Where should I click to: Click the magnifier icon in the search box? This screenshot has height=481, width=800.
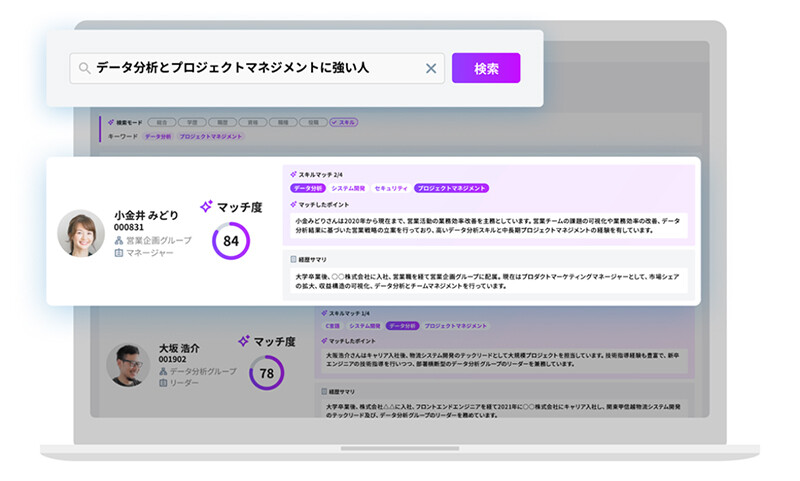pos(85,68)
